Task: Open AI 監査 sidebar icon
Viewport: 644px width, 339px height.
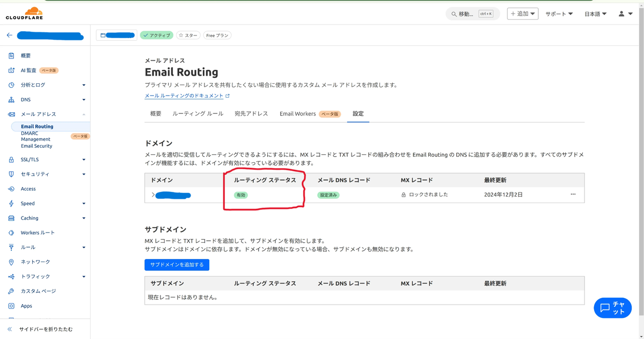Action: pos(11,70)
